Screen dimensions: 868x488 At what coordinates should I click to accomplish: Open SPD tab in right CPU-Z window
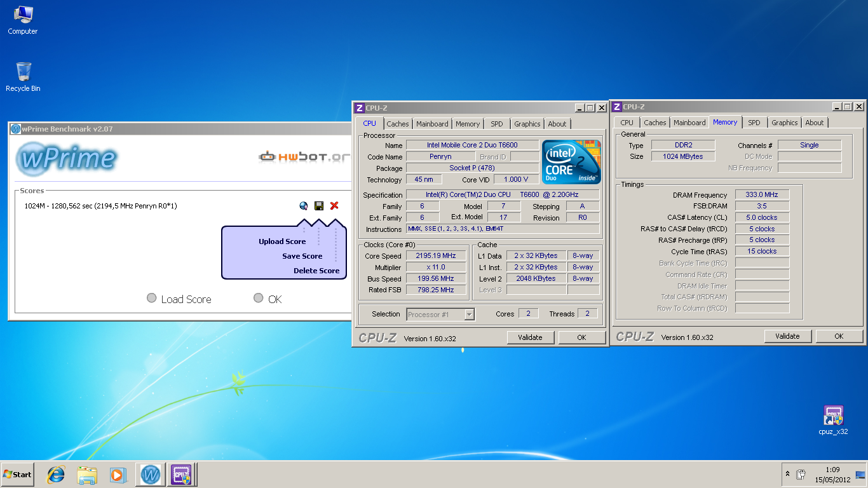coord(754,123)
